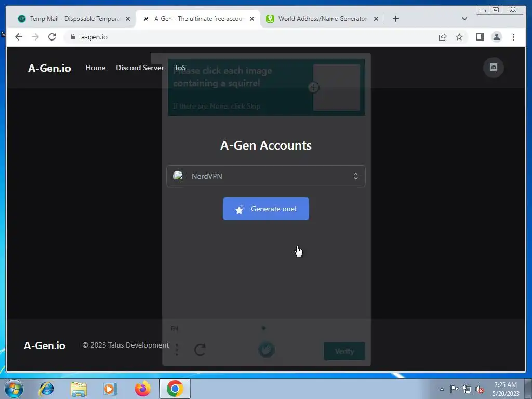
Task: Click the captcha example image thumbnail
Action: coord(336,87)
